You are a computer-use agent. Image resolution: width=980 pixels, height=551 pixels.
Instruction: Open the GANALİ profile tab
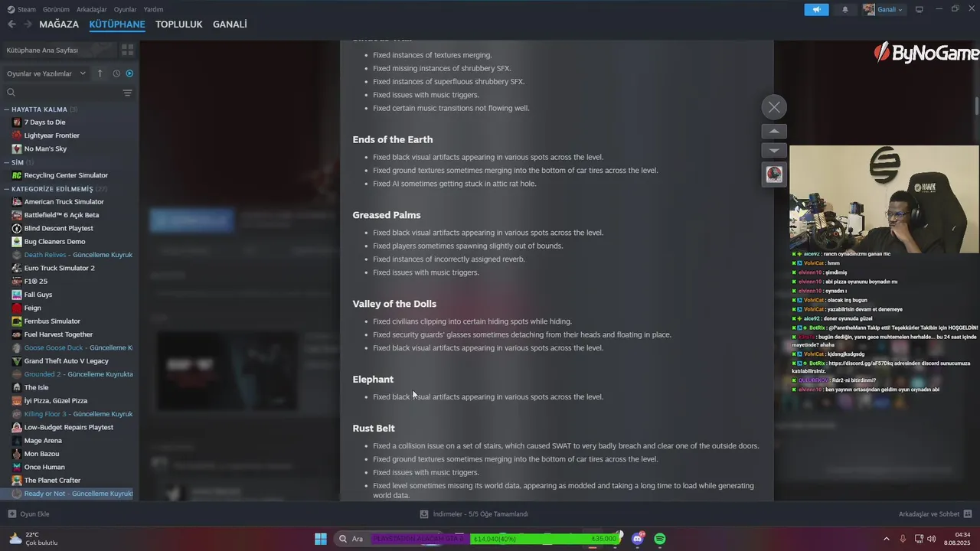(230, 24)
